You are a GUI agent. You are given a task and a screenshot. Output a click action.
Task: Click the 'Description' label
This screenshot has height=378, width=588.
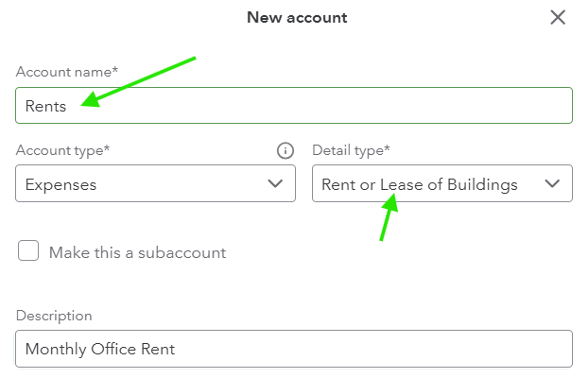tap(54, 316)
